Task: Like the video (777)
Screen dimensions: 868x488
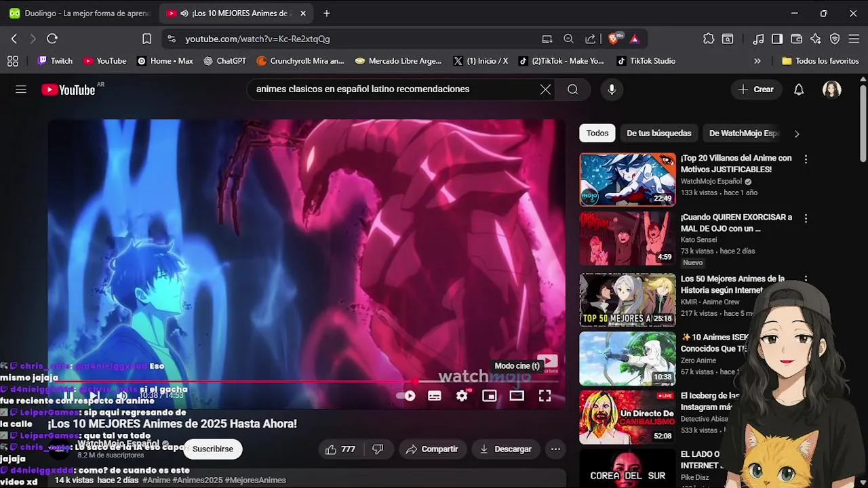Action: (x=340, y=449)
